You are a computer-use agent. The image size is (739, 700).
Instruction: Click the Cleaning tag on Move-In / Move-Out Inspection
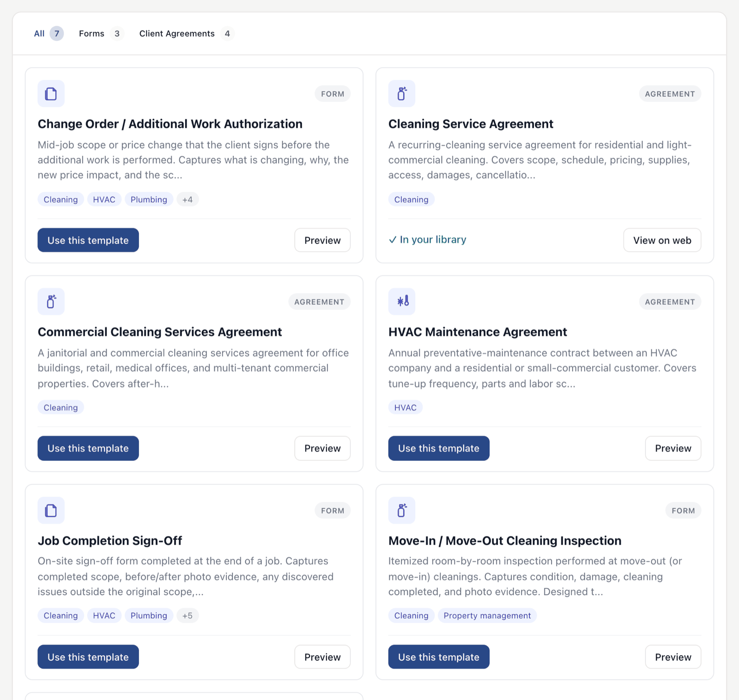pyautogui.click(x=411, y=615)
